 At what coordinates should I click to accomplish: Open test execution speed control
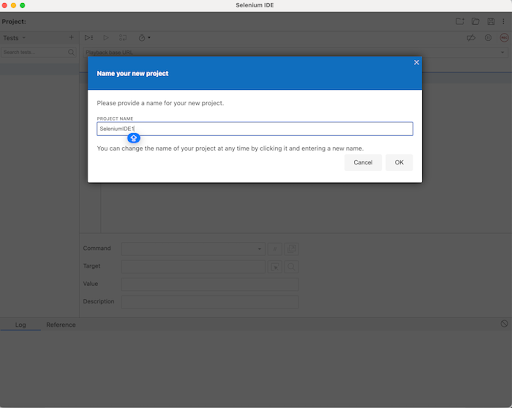coord(144,38)
